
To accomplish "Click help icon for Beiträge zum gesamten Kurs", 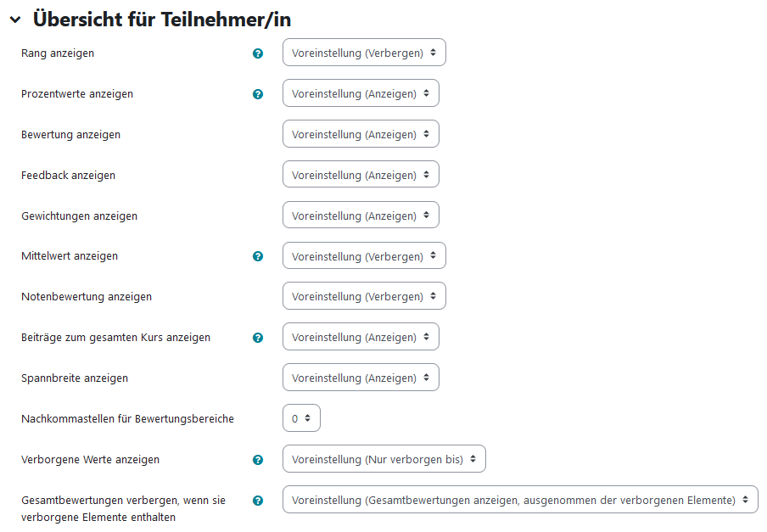I will pyautogui.click(x=258, y=338).
